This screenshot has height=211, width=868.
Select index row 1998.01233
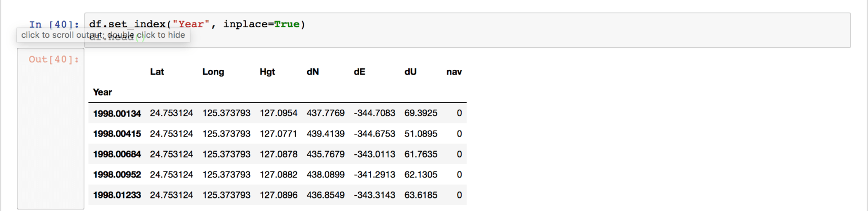[x=117, y=195]
